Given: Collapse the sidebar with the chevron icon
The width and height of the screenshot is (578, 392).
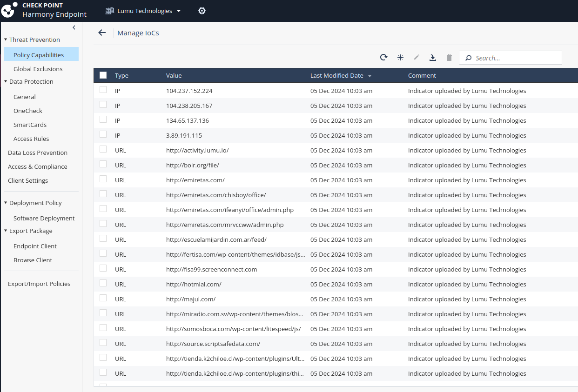Looking at the screenshot, I should (x=74, y=28).
